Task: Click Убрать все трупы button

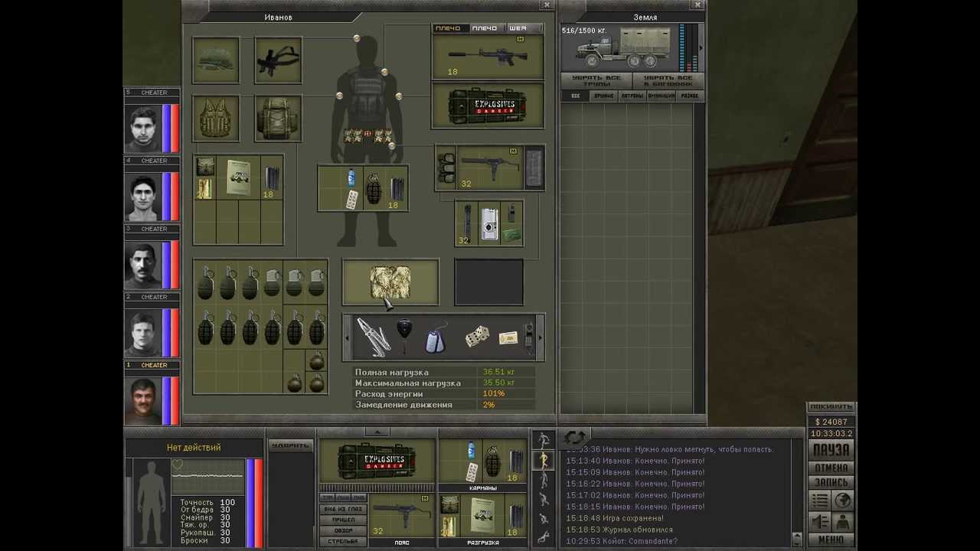Action: click(x=596, y=80)
